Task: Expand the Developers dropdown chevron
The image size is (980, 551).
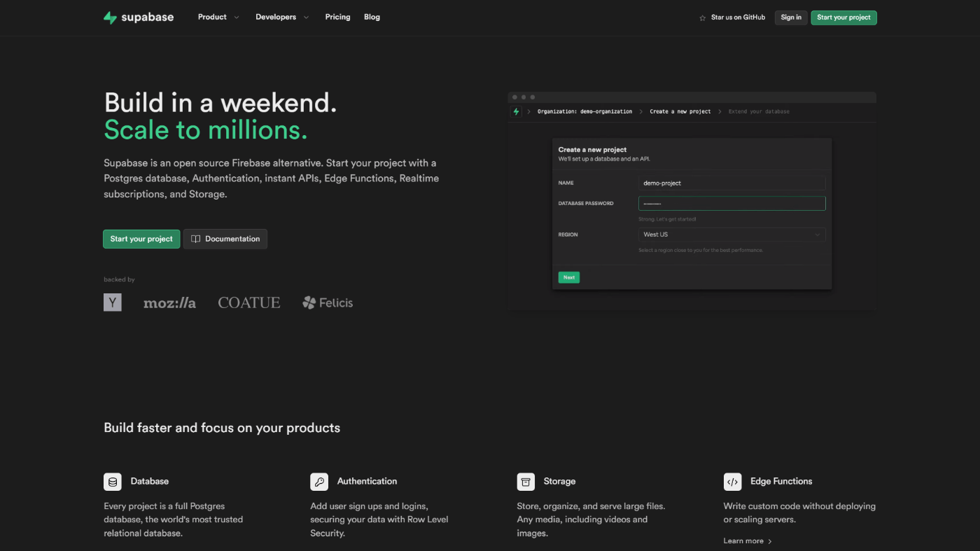Action: (x=306, y=18)
